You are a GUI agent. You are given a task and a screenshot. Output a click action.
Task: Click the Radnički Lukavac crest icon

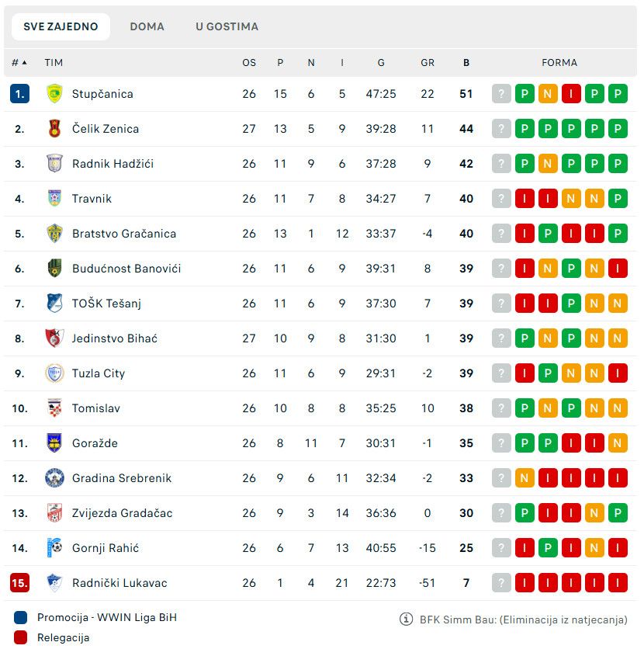(54, 583)
